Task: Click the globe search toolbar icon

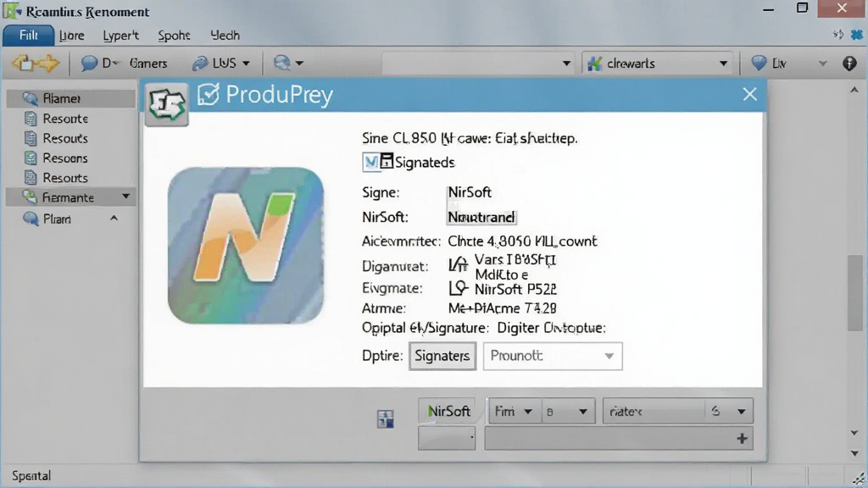Action: [281, 63]
